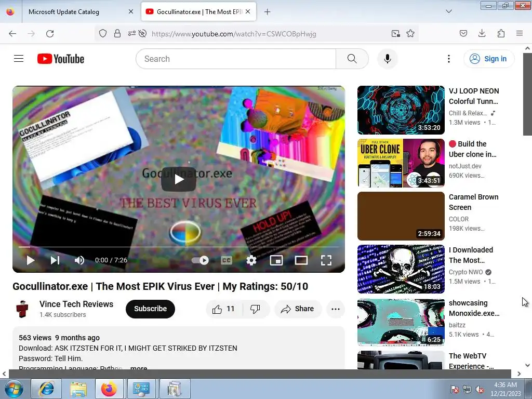
Task: Open the taskbar clock and date
Action: tap(506, 389)
